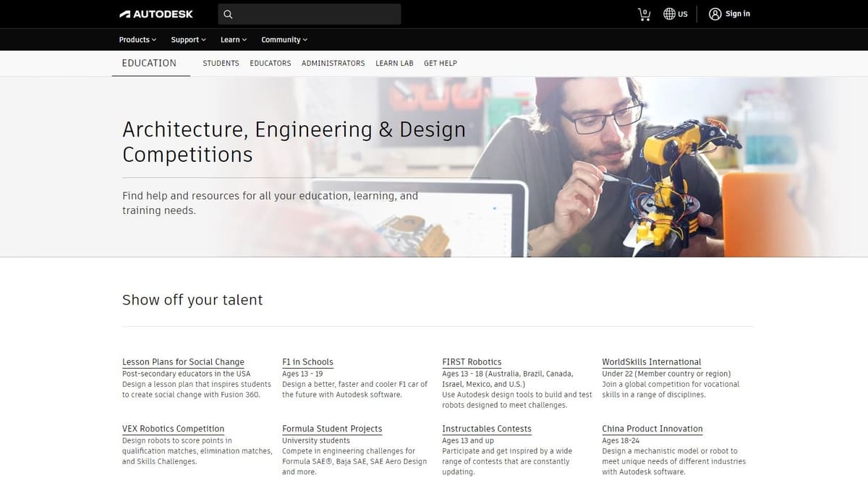Image resolution: width=868 pixels, height=488 pixels.
Task: Expand the Community menu
Action: click(x=284, y=40)
